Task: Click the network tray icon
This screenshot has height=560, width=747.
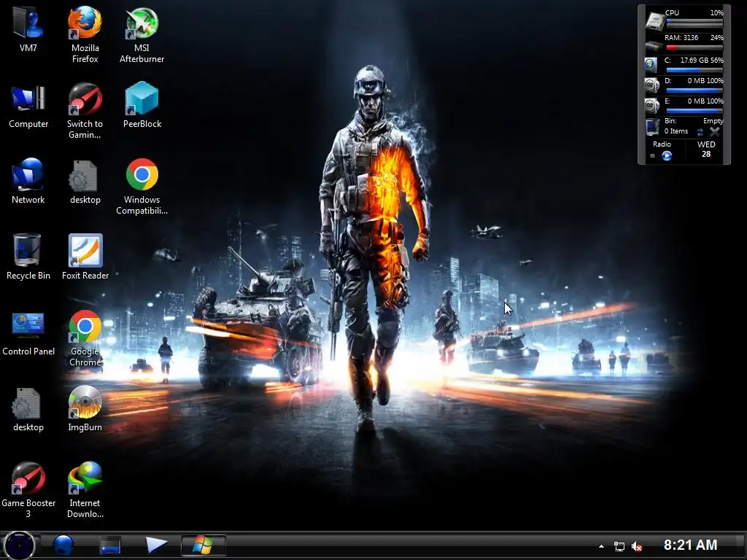Action: coord(619,546)
